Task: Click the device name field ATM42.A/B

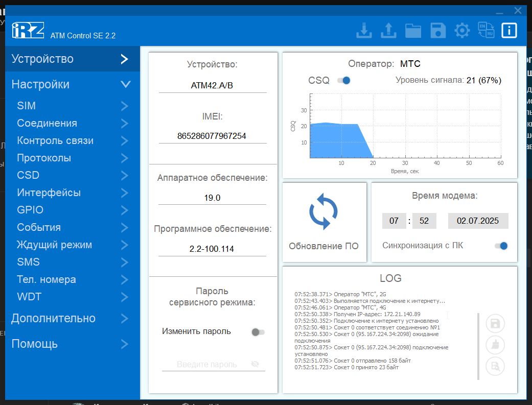Action: pos(213,85)
